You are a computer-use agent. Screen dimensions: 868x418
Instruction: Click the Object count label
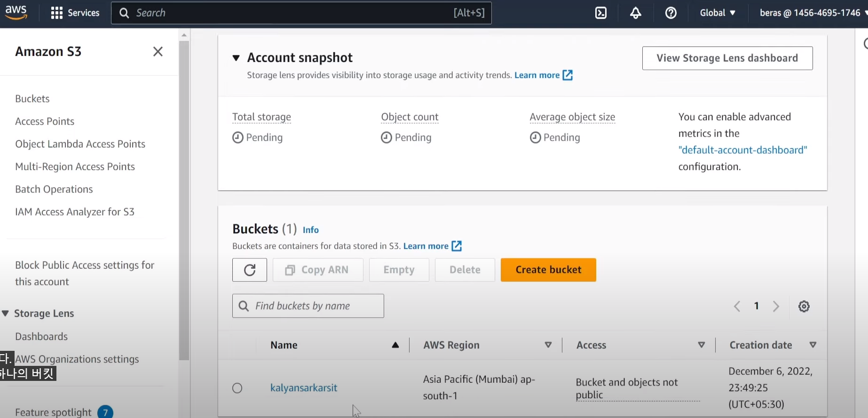tap(410, 117)
